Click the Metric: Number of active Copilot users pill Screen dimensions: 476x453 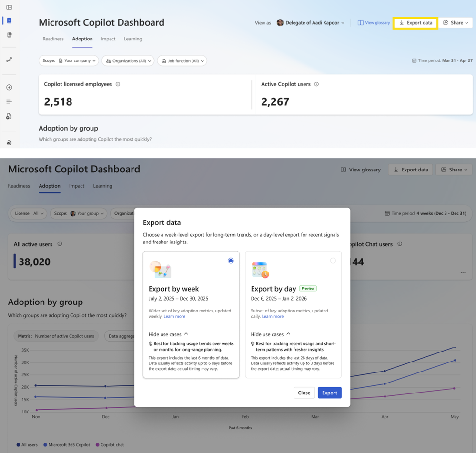(x=56, y=336)
